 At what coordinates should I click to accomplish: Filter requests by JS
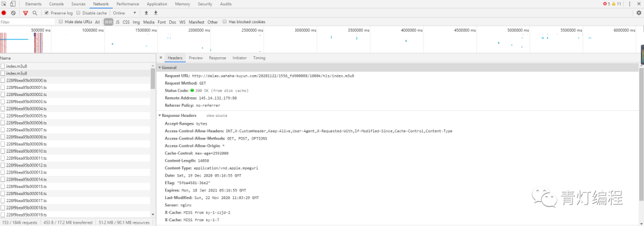coord(117,22)
